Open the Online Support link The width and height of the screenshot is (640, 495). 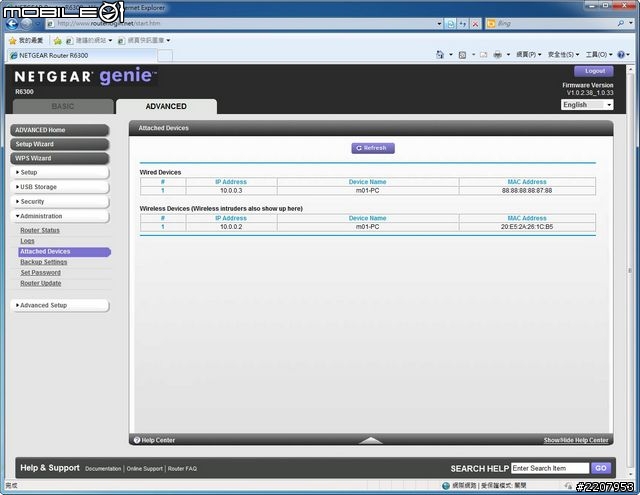(x=144, y=468)
